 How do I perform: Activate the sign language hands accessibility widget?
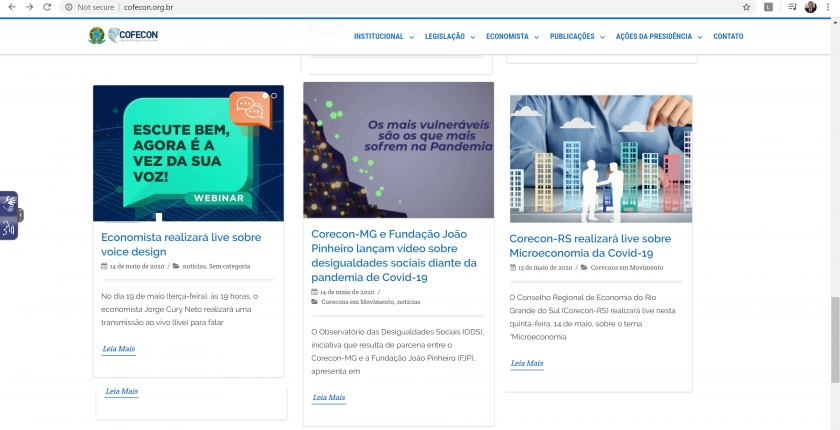tap(8, 202)
